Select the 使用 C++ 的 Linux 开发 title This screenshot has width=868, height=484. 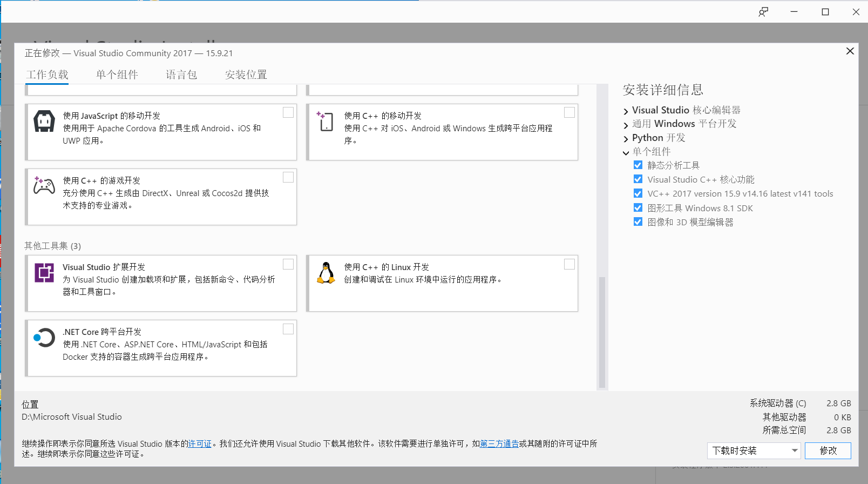click(x=386, y=267)
